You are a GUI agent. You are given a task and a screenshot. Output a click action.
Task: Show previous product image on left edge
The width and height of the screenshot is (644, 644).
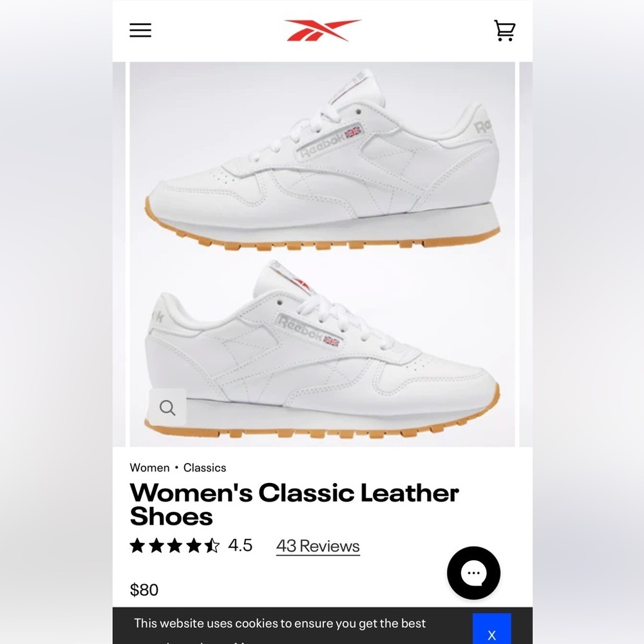[118, 254]
